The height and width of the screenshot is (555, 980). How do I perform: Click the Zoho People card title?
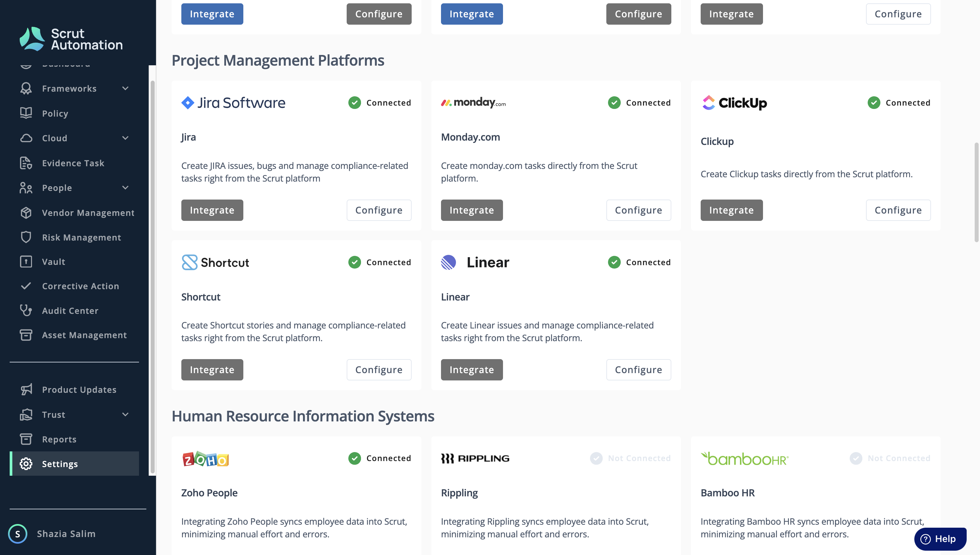pyautogui.click(x=209, y=492)
